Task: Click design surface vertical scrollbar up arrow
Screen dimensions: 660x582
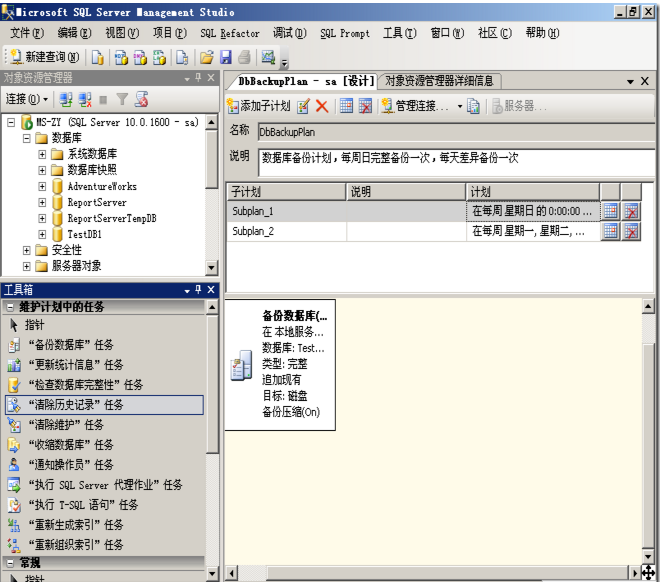Action: pyautogui.click(x=648, y=306)
